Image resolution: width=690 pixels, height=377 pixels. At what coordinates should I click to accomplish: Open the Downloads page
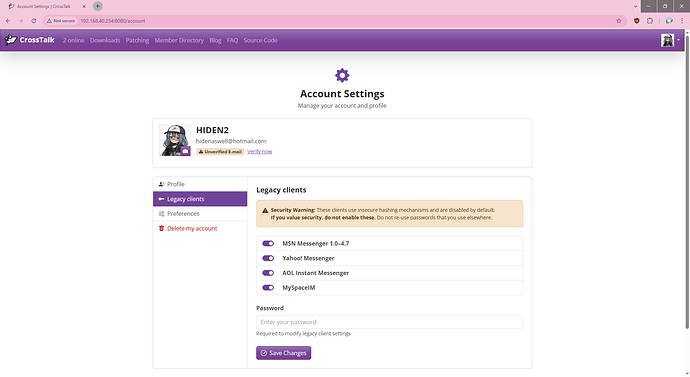(105, 40)
